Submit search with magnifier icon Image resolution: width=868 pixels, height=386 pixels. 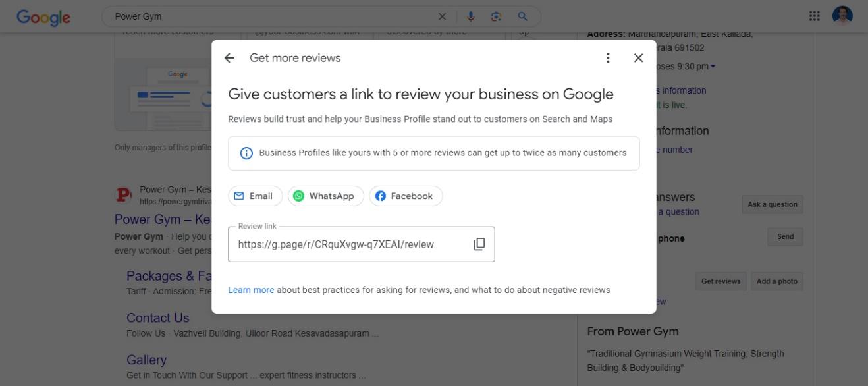click(x=522, y=16)
